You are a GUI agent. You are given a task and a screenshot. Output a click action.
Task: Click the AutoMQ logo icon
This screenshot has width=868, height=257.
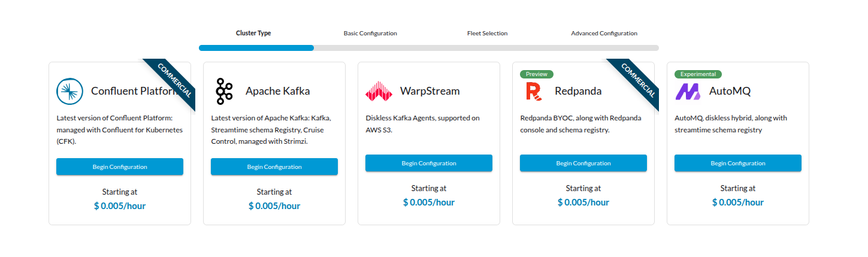pos(688,91)
